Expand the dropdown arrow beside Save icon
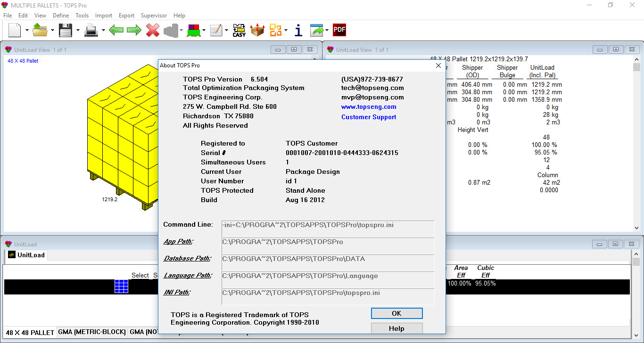This screenshot has height=343, width=644. 77,31
